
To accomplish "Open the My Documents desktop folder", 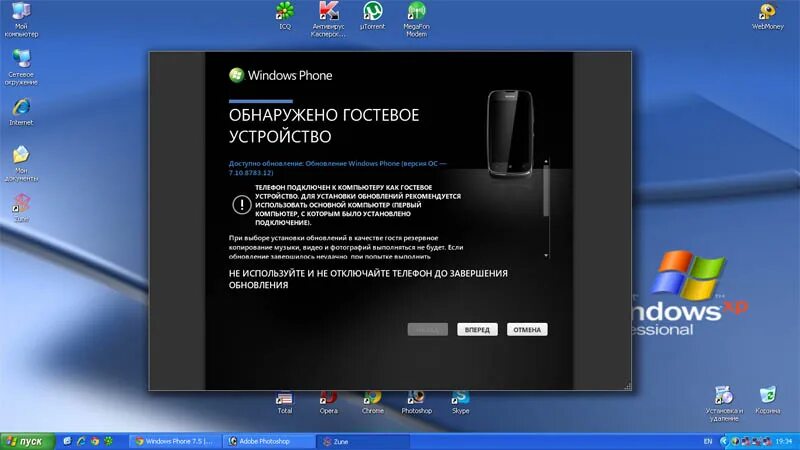I will tap(21, 163).
